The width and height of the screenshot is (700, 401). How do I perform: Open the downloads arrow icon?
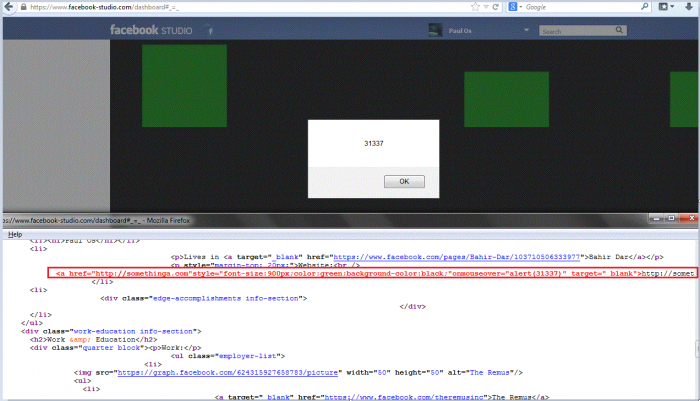(689, 7)
